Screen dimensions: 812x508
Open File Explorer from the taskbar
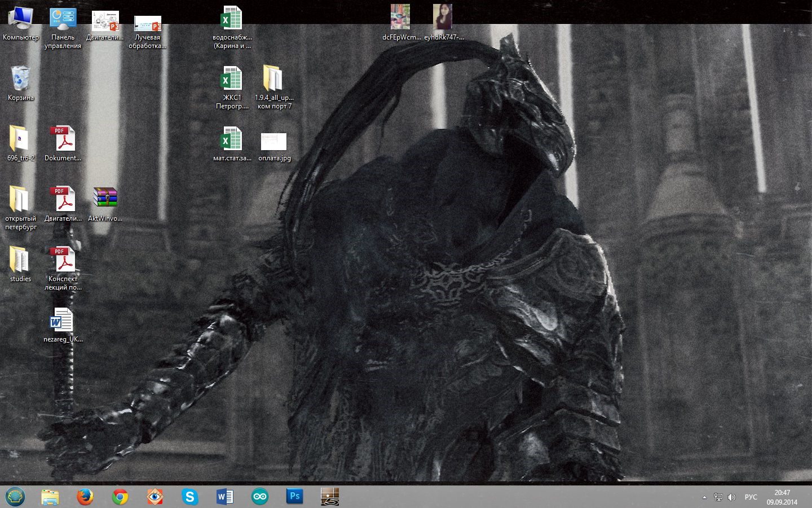coord(50,497)
